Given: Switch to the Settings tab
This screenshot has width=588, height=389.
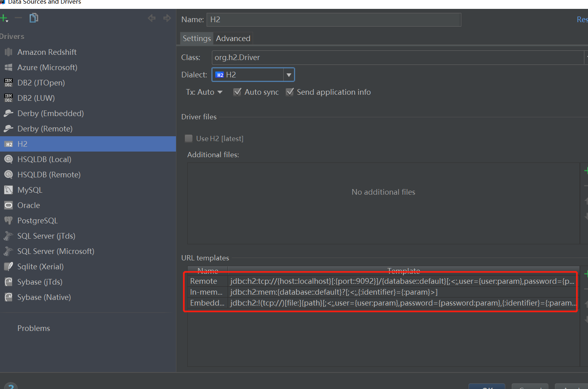Looking at the screenshot, I should coord(197,38).
